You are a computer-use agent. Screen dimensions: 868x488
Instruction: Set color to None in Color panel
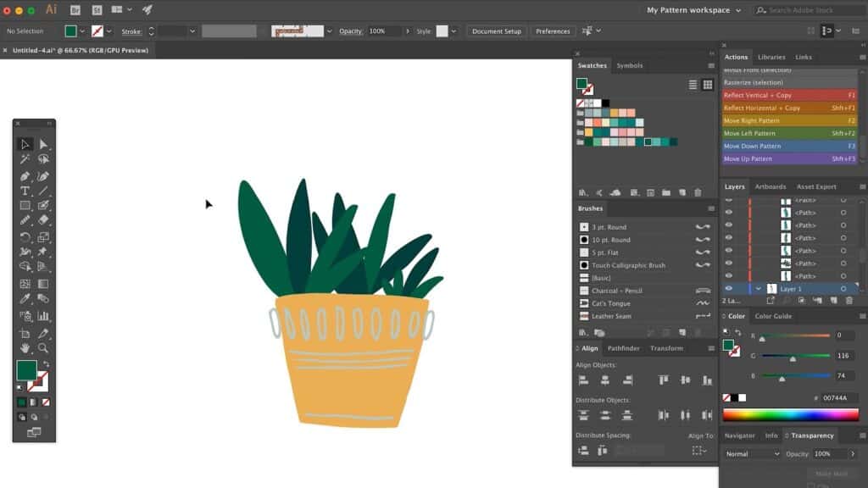pyautogui.click(x=726, y=397)
